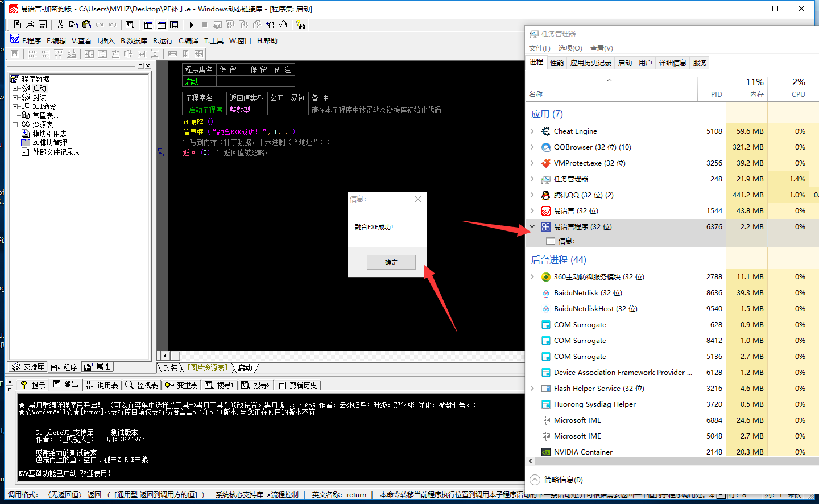The height and width of the screenshot is (504, 819).
Task: Expand the QQBrowser process group
Action: click(x=532, y=147)
